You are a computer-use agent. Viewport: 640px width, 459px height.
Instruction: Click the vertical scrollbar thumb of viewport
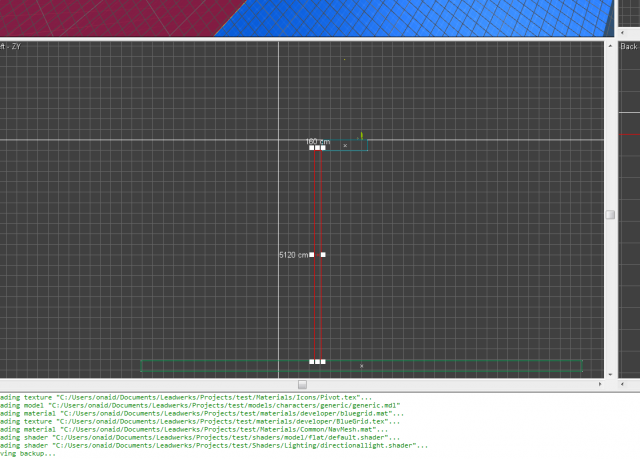click(x=610, y=214)
